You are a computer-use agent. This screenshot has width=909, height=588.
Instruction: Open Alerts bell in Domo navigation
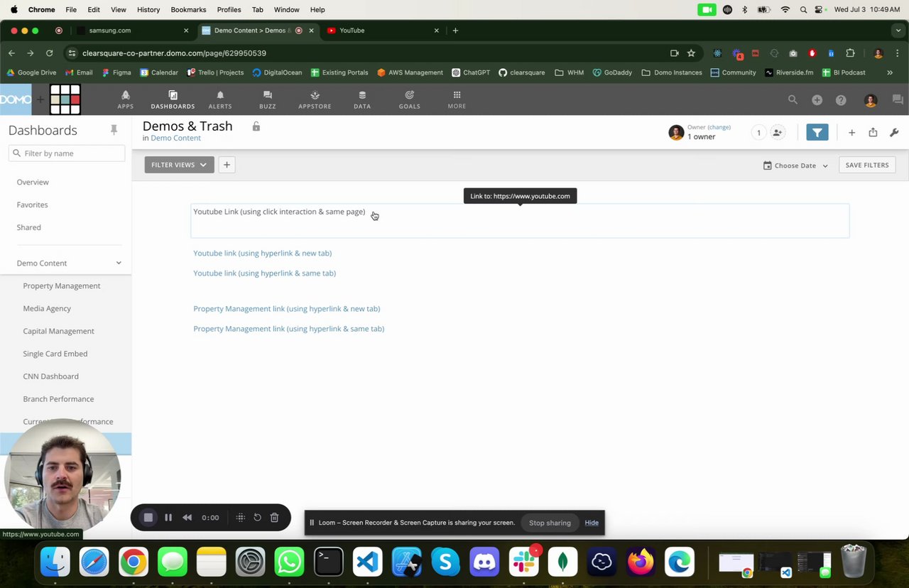[x=220, y=99]
